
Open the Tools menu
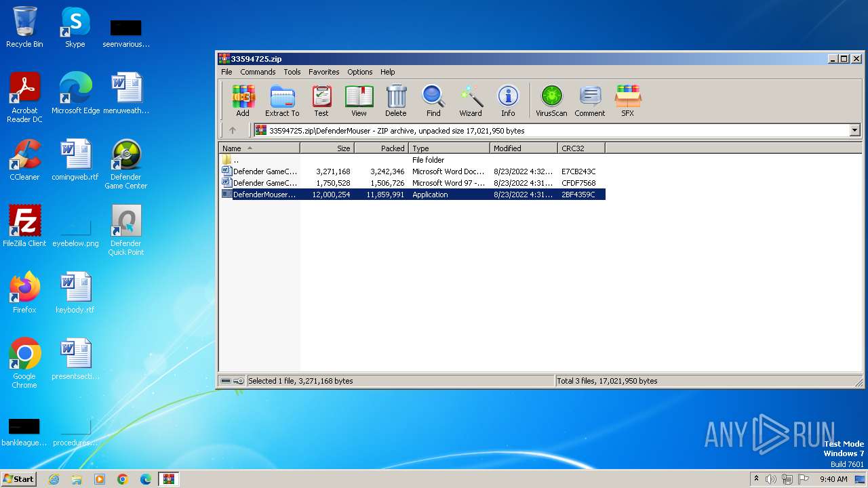click(292, 72)
